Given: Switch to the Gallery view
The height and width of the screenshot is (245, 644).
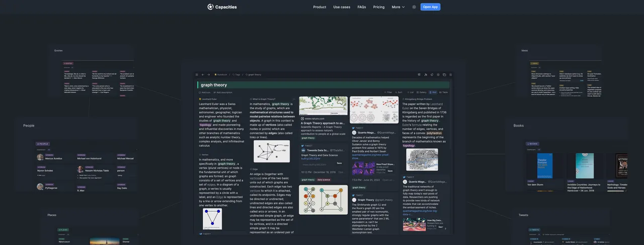Looking at the screenshot, I should (x=422, y=93).
